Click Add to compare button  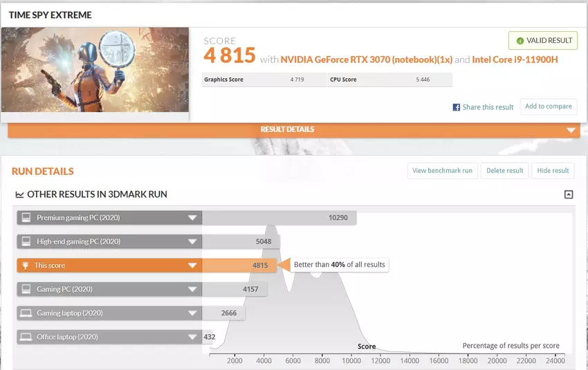548,107
